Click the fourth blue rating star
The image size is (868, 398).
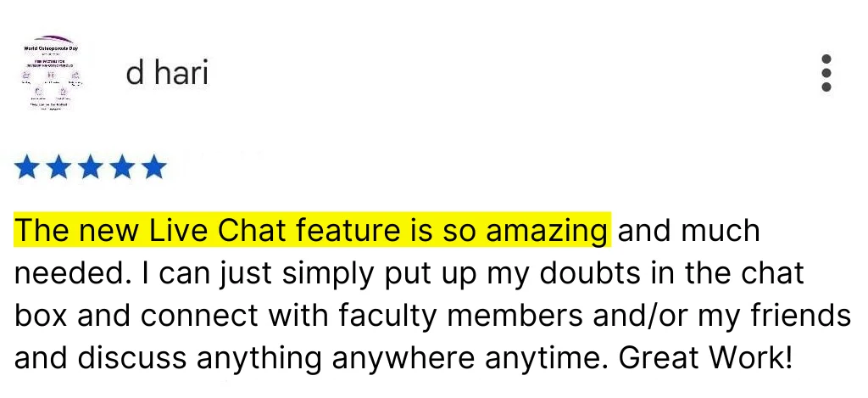tap(122, 167)
